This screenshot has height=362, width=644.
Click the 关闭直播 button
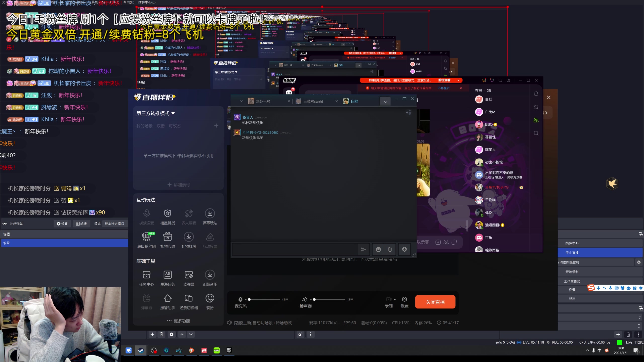tap(435, 302)
